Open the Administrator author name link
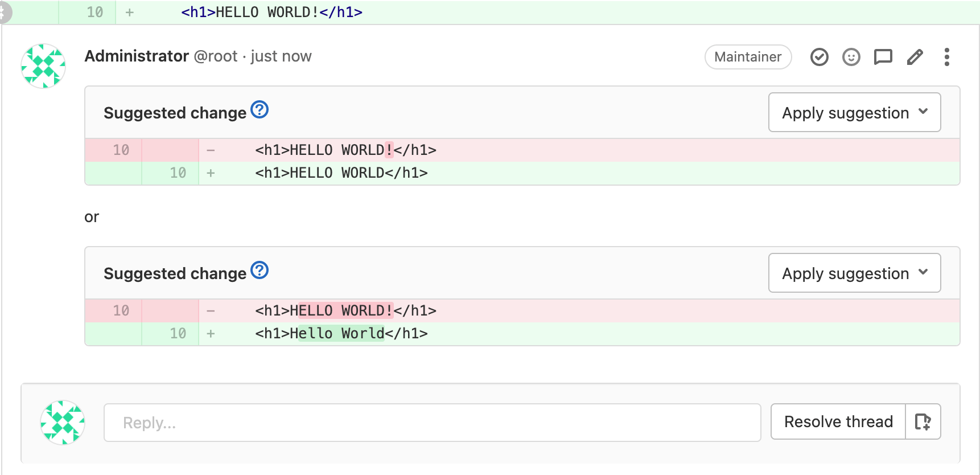Screen dimensions: 980x475 [x=137, y=56]
